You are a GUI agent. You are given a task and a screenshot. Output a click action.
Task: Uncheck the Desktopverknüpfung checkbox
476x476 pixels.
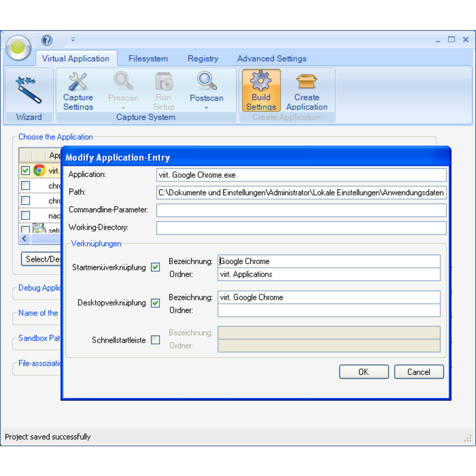(x=155, y=303)
